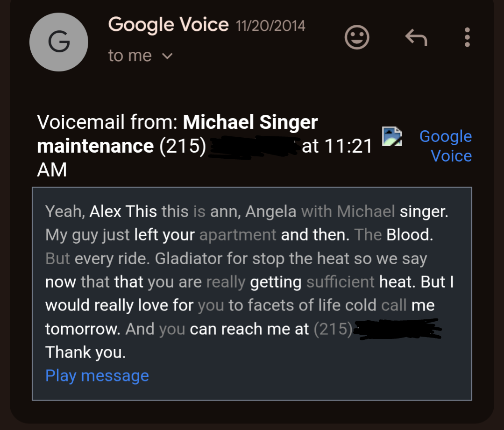Click the grayed word "apartment" in transcript

pos(238,235)
